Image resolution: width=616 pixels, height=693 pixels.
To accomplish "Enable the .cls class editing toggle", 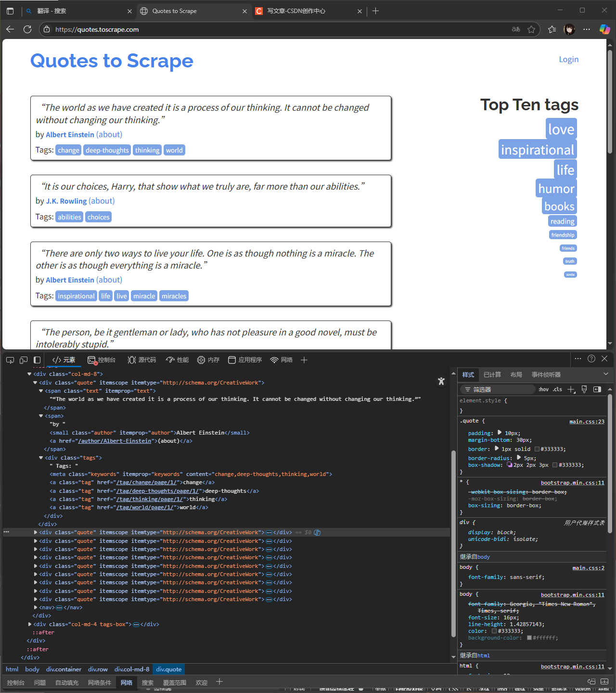I will (x=557, y=389).
